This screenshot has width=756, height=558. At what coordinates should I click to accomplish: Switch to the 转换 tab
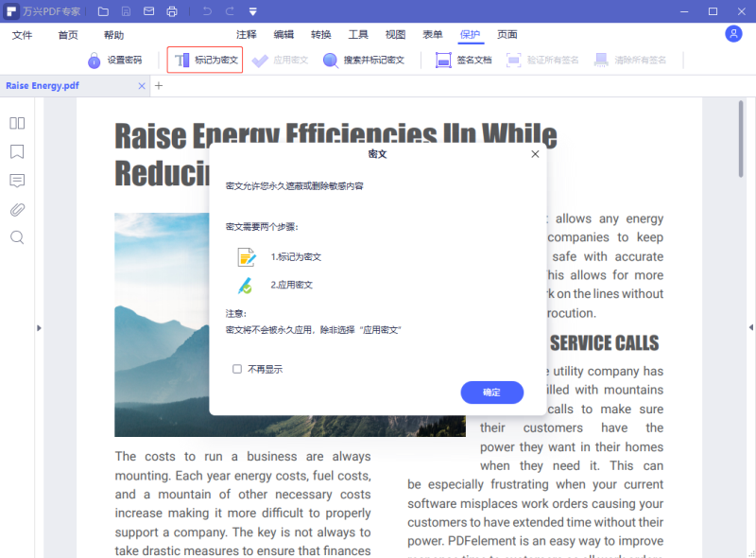click(320, 34)
